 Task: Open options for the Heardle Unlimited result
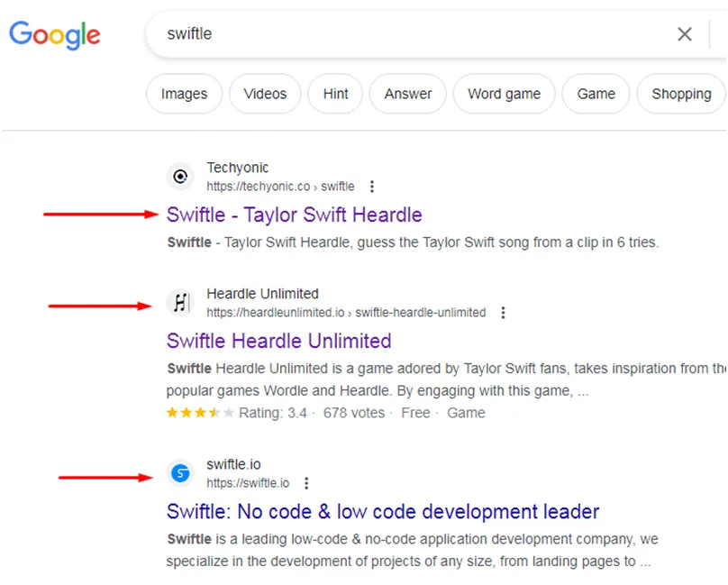pos(503,312)
